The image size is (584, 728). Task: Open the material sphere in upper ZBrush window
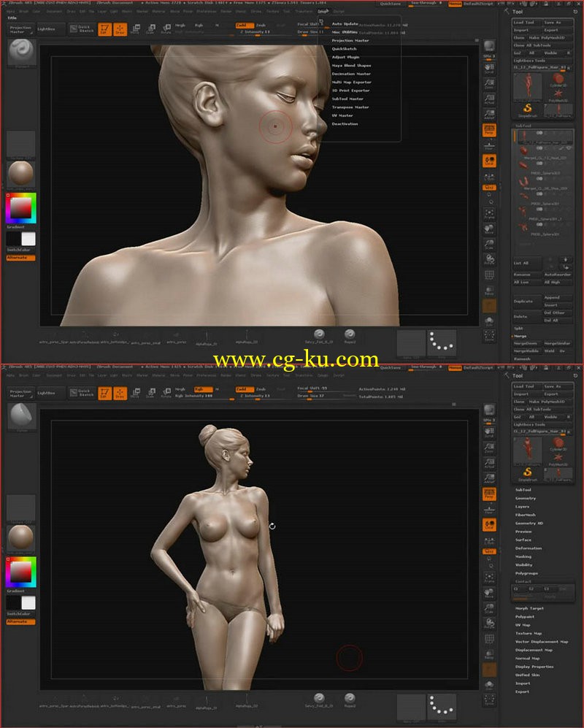tap(21, 174)
